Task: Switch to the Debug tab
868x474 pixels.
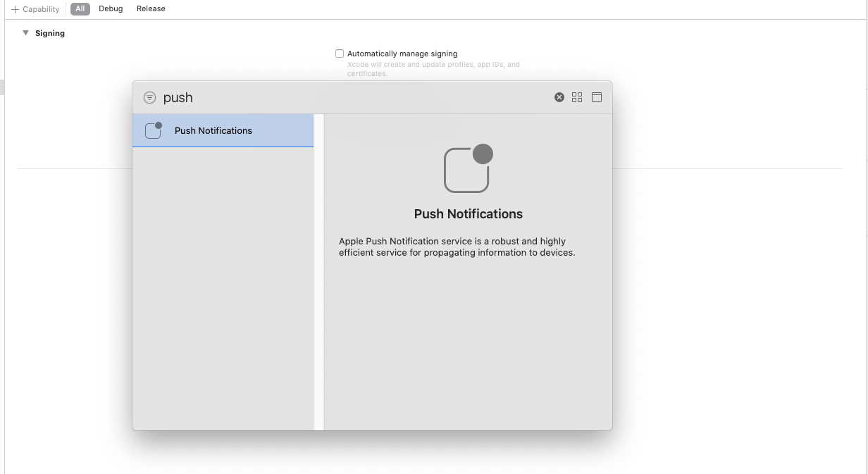Action: coord(110,8)
